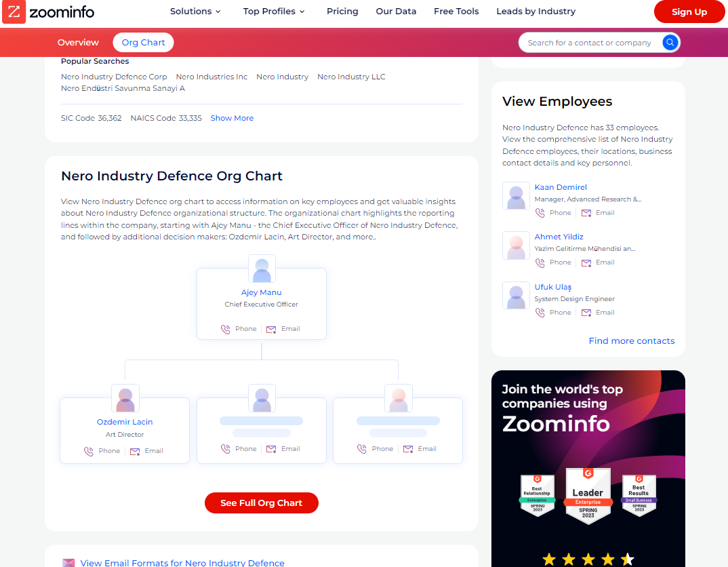Click the Sign Up button
This screenshot has width=728, height=567.
tap(689, 12)
